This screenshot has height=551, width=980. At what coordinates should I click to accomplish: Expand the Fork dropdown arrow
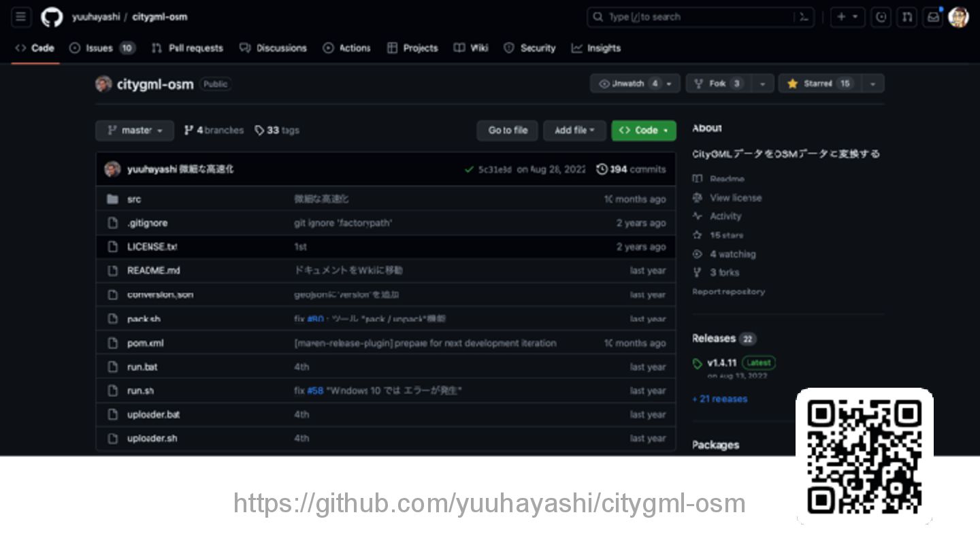point(762,84)
